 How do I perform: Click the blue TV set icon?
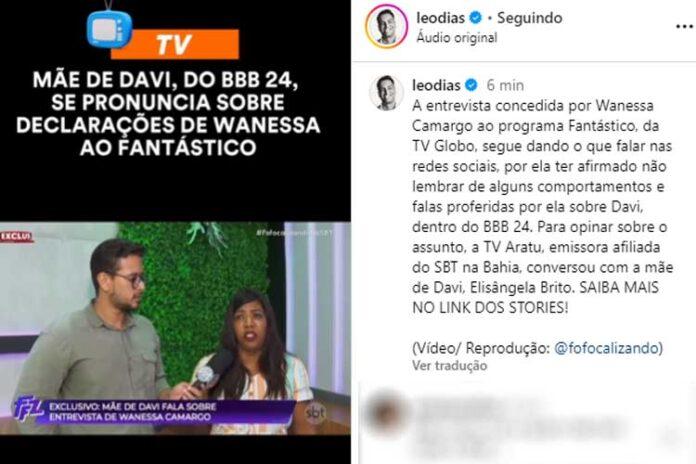coord(109,29)
